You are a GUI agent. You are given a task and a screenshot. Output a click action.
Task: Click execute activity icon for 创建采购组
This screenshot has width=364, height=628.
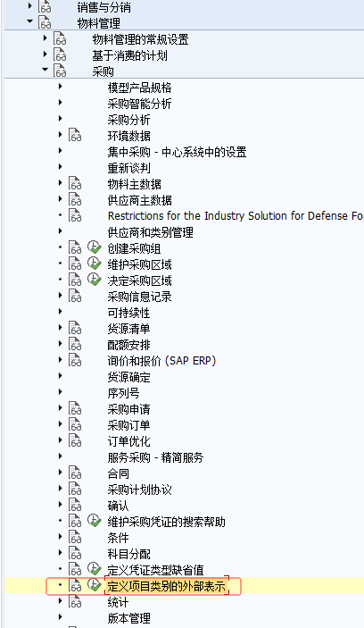95,248
